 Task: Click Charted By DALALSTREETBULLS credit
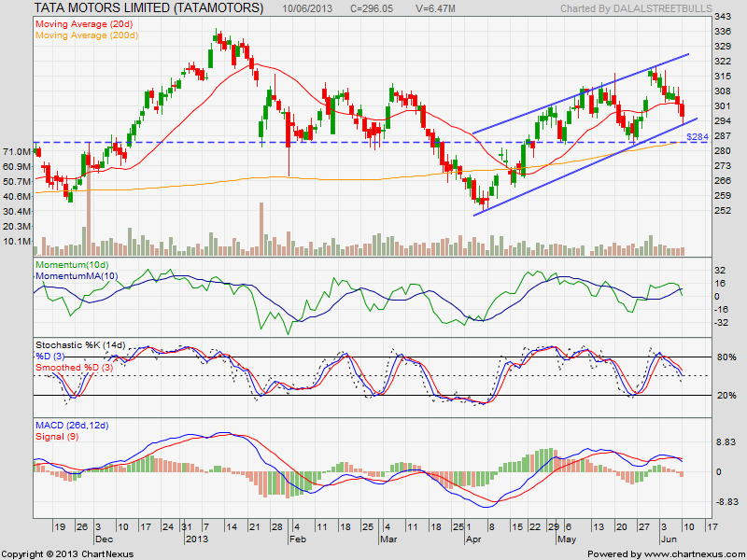(636, 8)
